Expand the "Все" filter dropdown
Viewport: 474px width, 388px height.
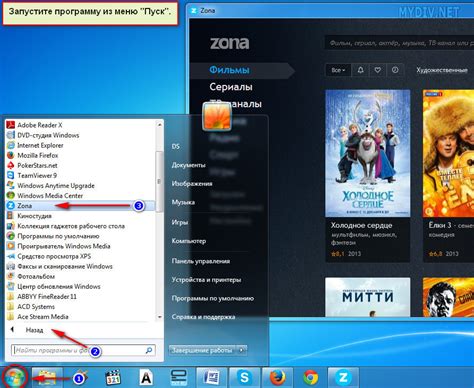point(338,70)
